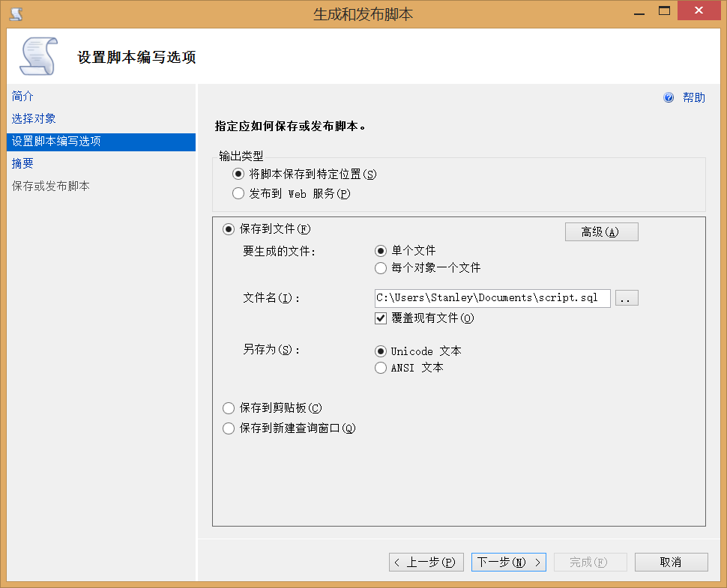Open the 帮助 help link

pyautogui.click(x=693, y=97)
